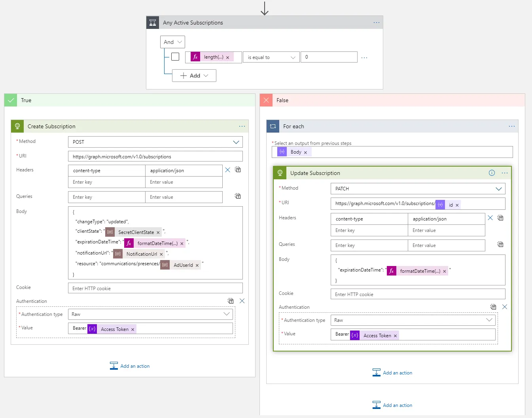The width and height of the screenshot is (532, 418).
Task: Click the condition value field containing 0
Action: click(329, 57)
